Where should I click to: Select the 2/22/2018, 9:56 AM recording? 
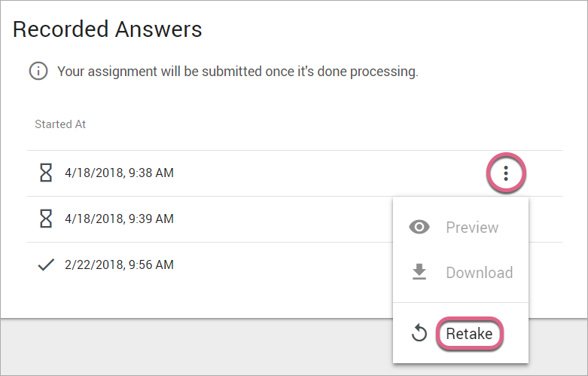pyautogui.click(x=119, y=264)
